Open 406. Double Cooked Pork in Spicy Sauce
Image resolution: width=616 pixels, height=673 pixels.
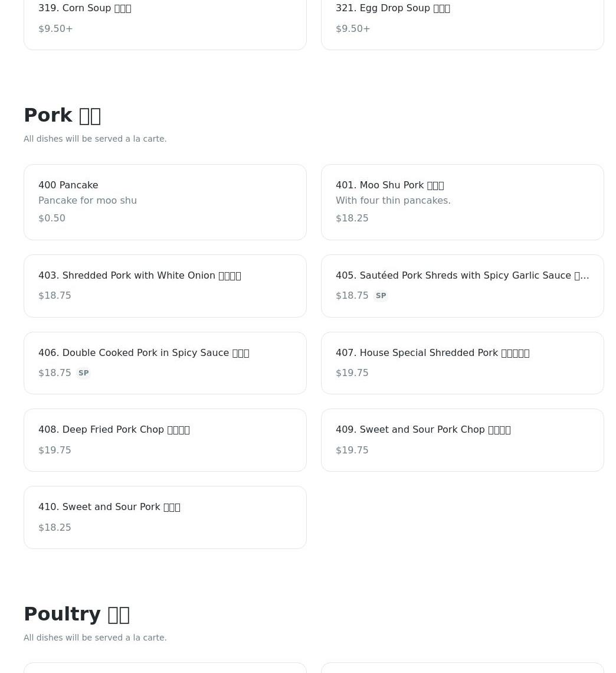[165, 362]
